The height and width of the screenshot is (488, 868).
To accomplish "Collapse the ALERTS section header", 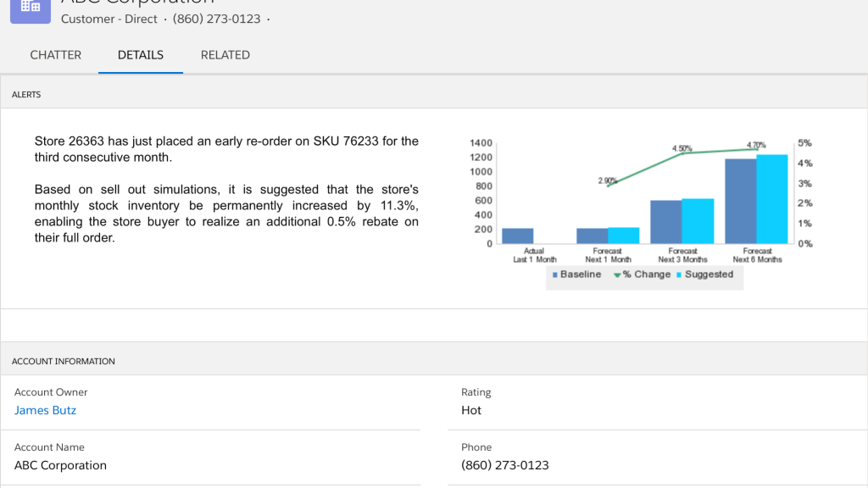I will [25, 94].
